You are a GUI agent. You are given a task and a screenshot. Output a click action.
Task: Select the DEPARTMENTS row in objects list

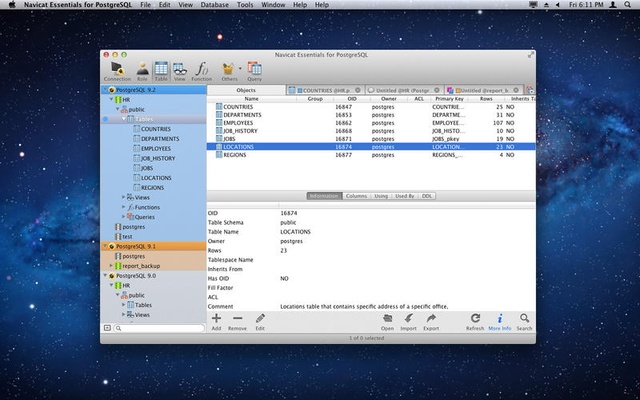(x=371, y=115)
